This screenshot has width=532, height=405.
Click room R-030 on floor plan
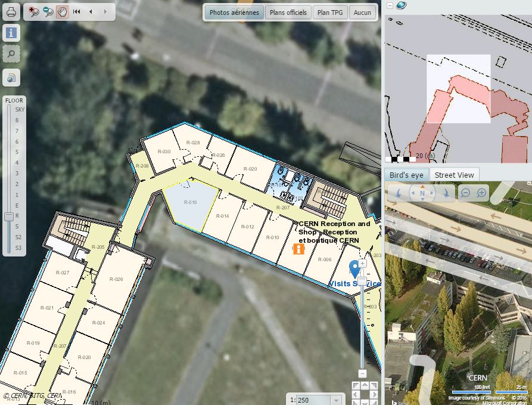pos(164,152)
